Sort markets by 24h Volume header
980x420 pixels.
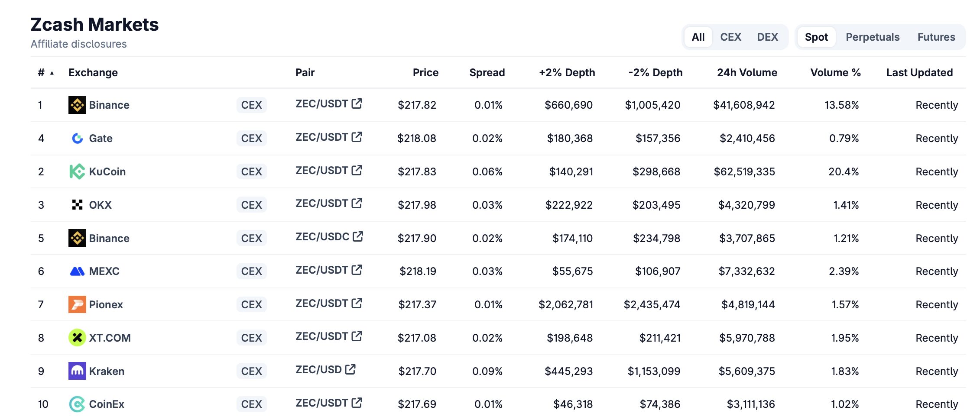click(747, 73)
